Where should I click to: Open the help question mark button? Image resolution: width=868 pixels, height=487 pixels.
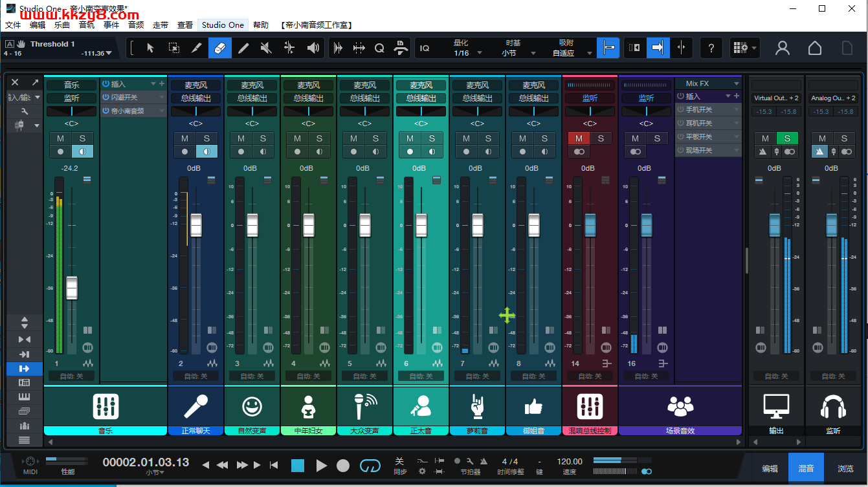(711, 48)
